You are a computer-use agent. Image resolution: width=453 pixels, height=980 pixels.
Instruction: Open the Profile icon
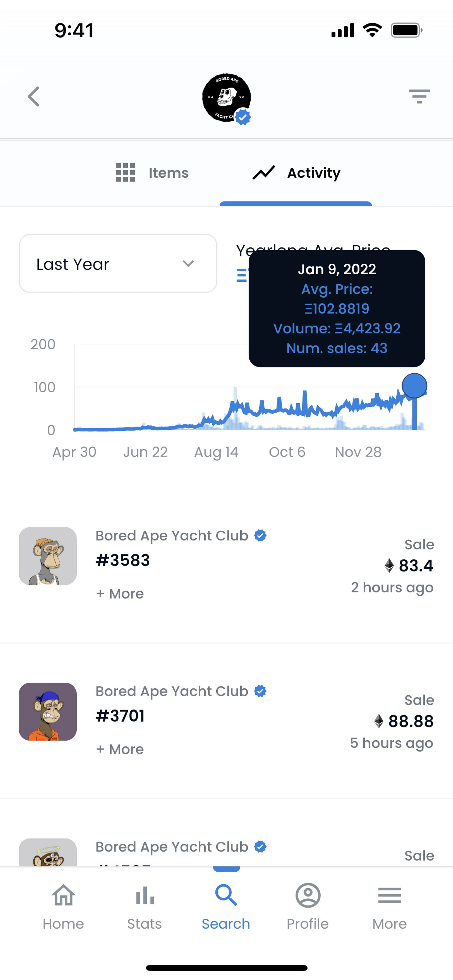click(x=308, y=896)
